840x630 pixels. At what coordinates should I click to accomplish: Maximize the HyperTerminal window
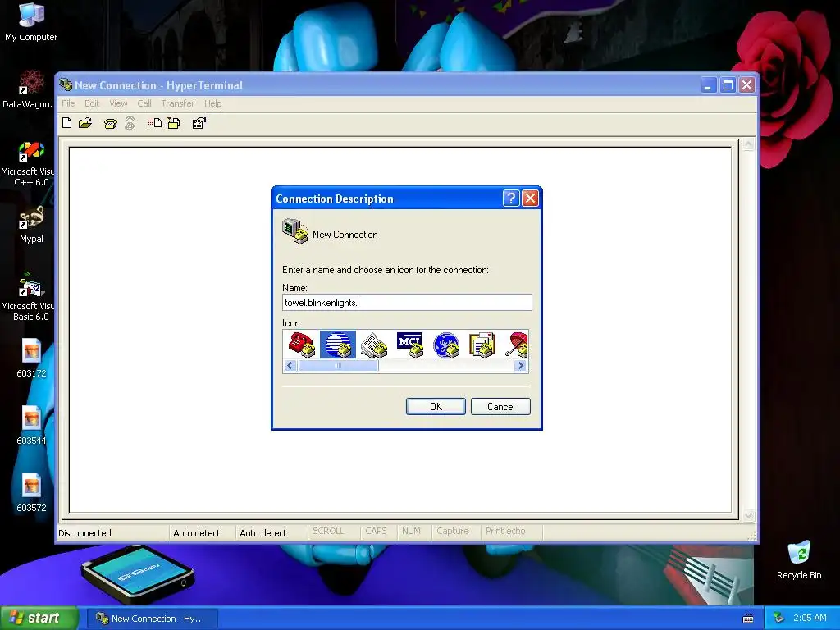[728, 84]
